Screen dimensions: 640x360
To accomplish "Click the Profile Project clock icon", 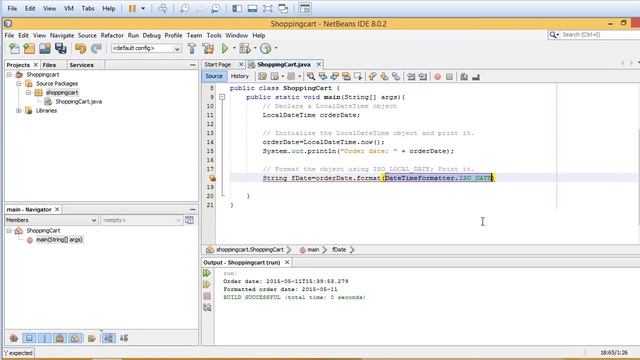I will (x=266, y=49).
